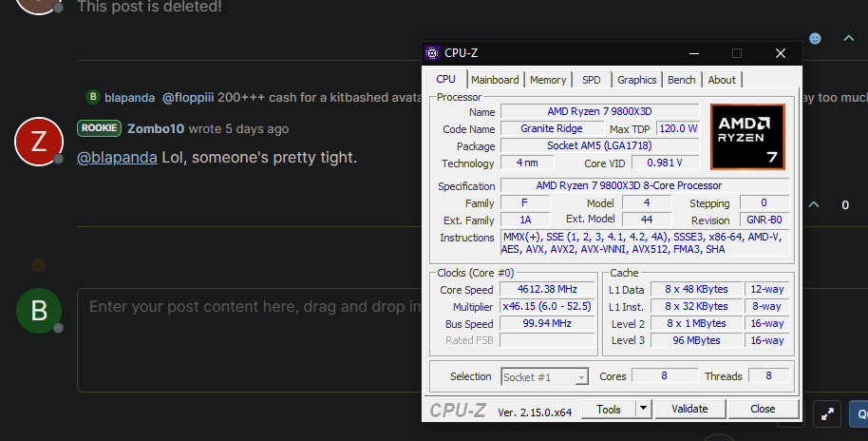Close the CPU-Z window with X

click(781, 53)
